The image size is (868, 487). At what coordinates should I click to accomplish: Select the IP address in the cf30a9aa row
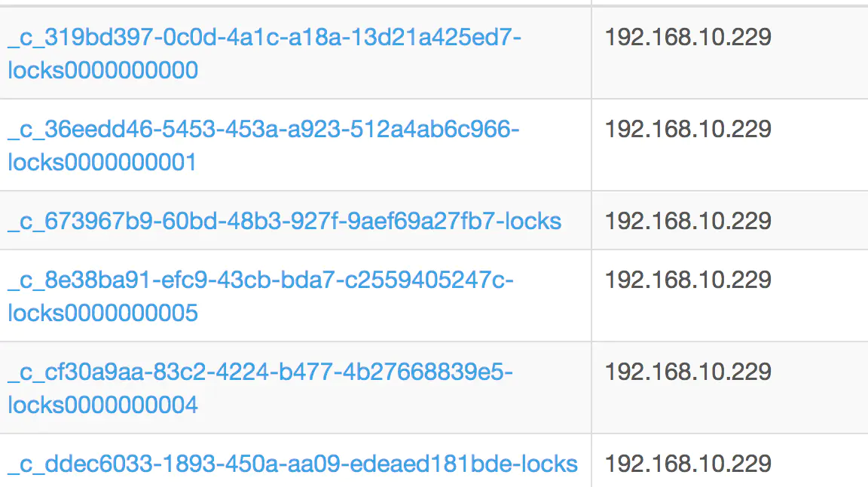(x=688, y=372)
